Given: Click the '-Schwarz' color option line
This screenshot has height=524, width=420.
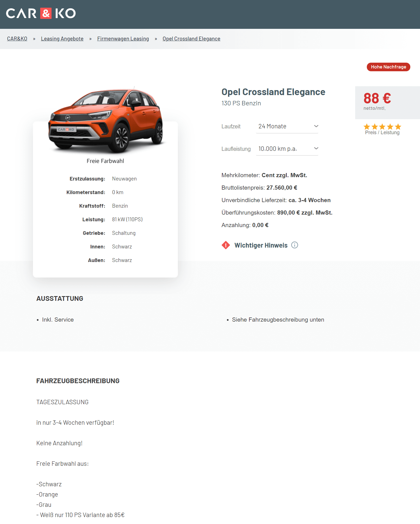Looking at the screenshot, I should (49, 484).
